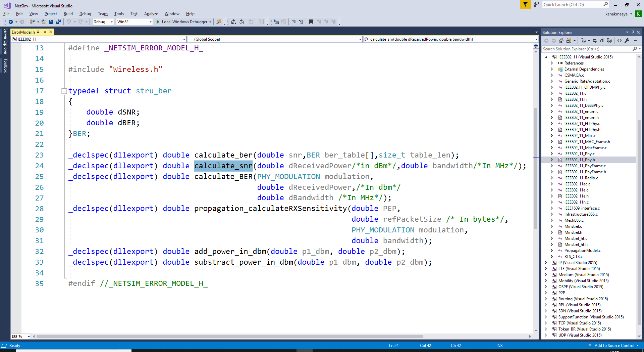The height and width of the screenshot is (352, 644).
Task: Start debugging with the green play icon
Action: pyautogui.click(x=158, y=22)
